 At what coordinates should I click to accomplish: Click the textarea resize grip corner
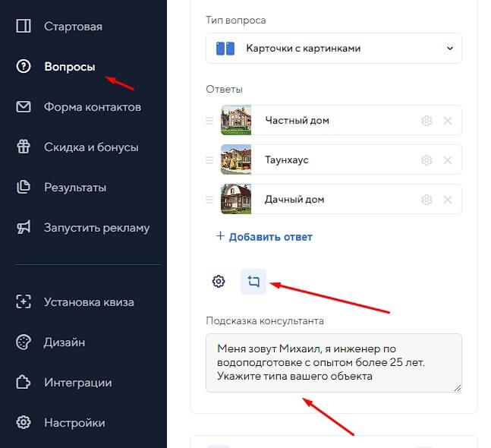tap(457, 388)
